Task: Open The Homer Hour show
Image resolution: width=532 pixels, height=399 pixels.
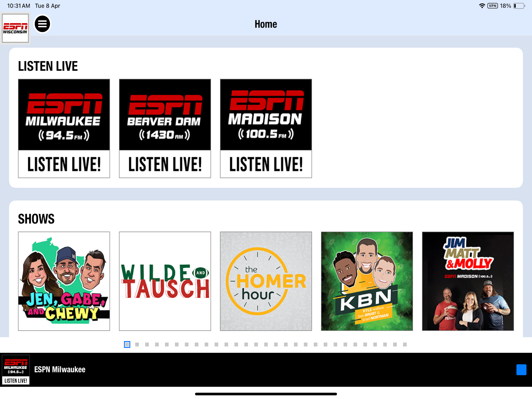Action: (x=266, y=281)
